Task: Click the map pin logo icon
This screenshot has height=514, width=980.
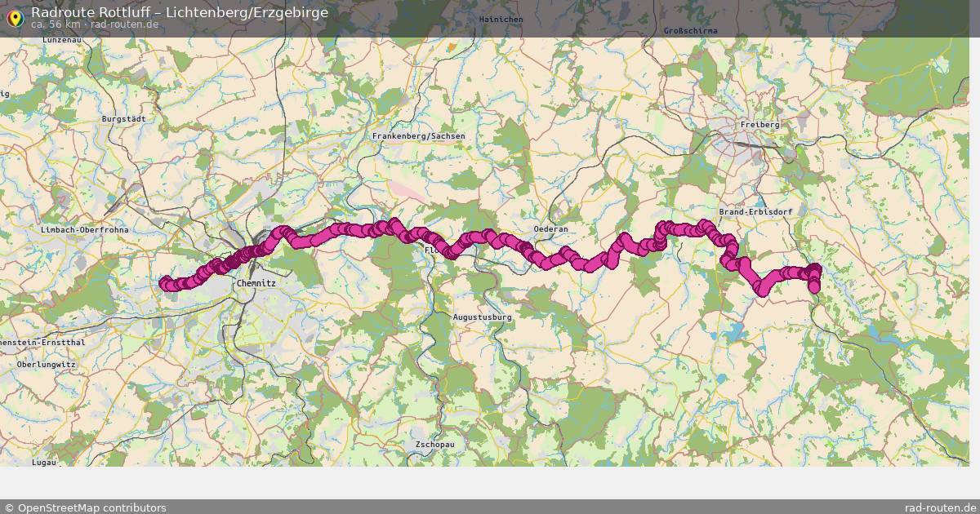Action: [15, 17]
